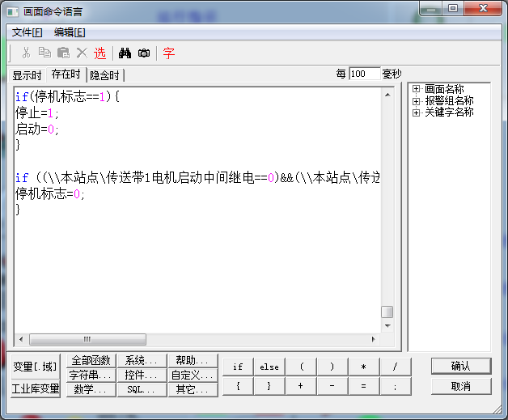
Task: Insert the minus - operator button
Action: 332,386
